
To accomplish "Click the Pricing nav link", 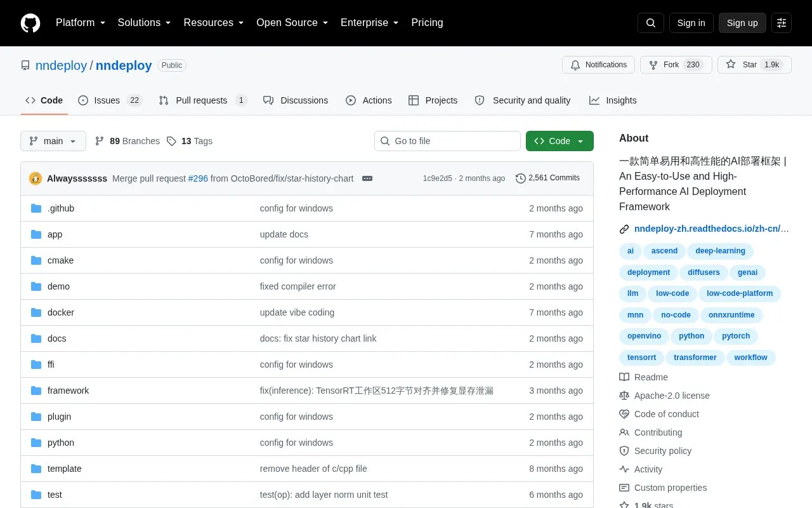I will (427, 23).
